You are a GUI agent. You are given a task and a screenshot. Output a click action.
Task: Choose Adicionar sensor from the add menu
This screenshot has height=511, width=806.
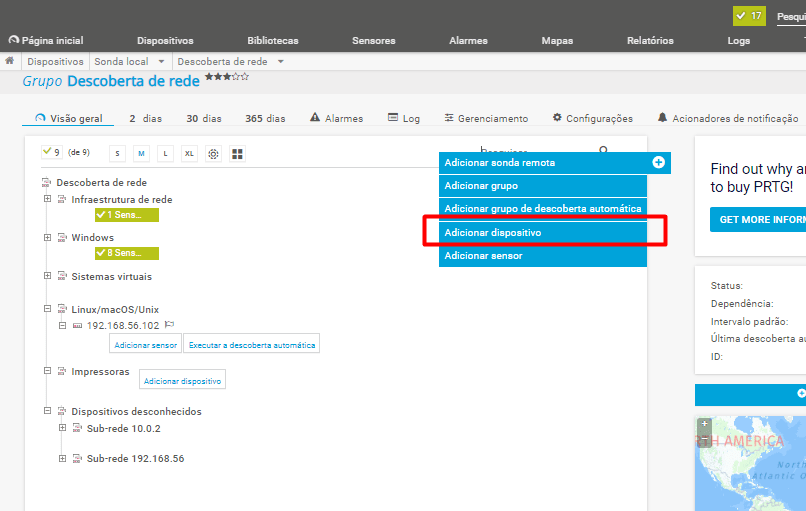click(543, 256)
